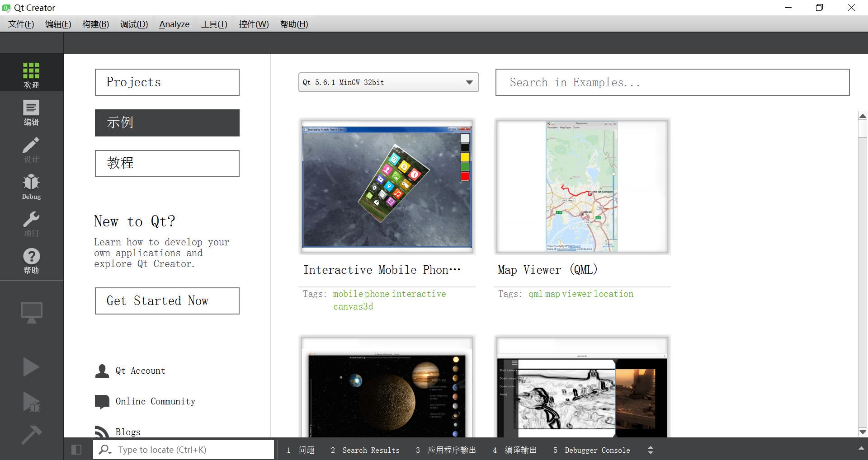Click the 'viewer' tag
Viewport: 868px width, 460px height.
[x=577, y=294]
